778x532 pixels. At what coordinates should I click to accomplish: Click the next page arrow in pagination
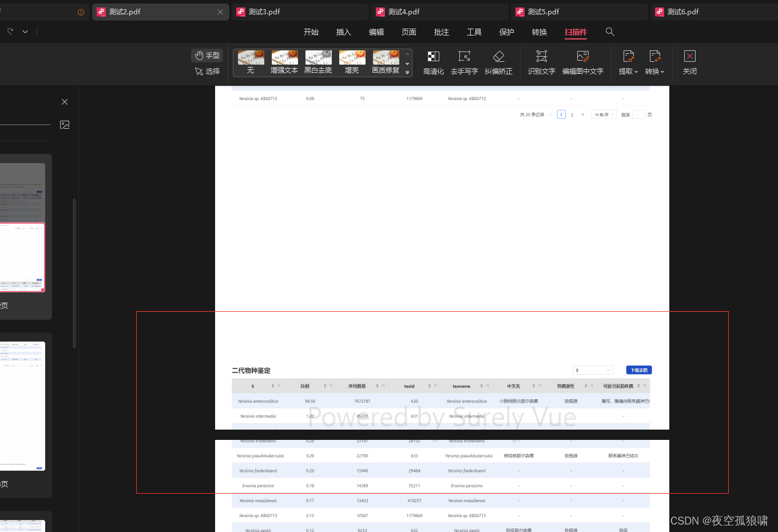point(583,114)
